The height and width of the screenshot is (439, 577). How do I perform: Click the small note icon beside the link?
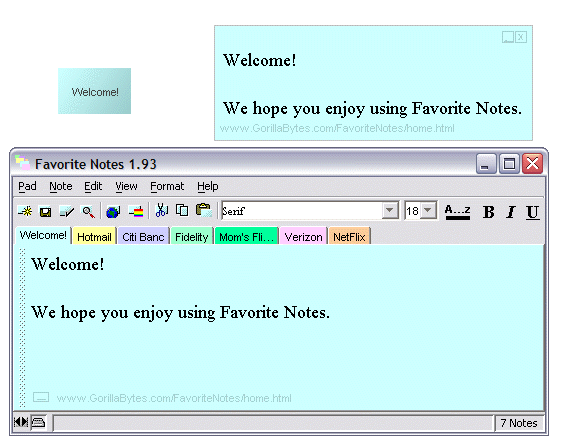[41, 397]
